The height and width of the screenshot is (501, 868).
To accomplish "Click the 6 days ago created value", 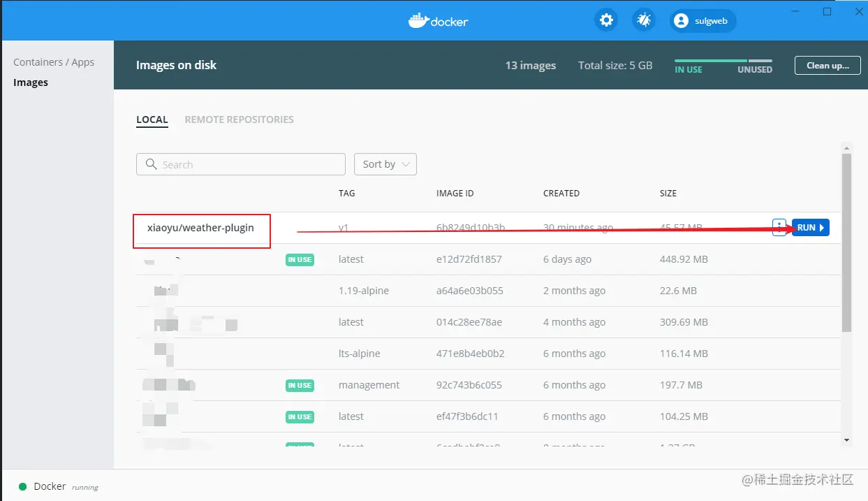I will 567,259.
